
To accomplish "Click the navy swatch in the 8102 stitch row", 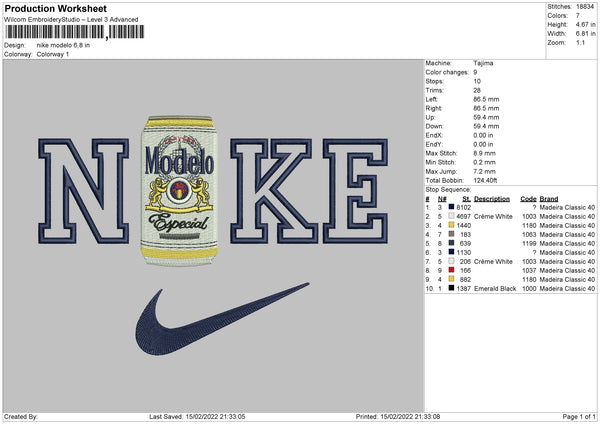I will click(x=451, y=207).
